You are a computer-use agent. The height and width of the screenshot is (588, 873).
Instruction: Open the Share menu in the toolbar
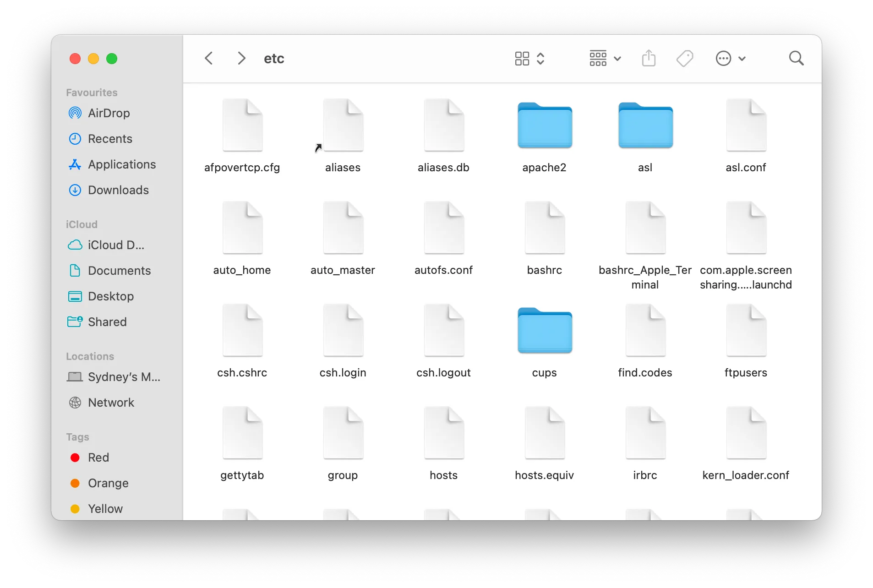(x=649, y=58)
